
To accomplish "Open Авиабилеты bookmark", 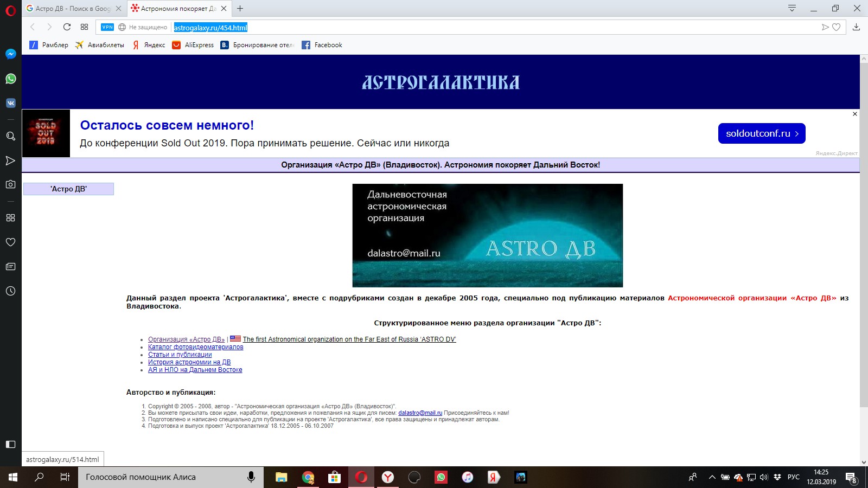I will tap(100, 45).
